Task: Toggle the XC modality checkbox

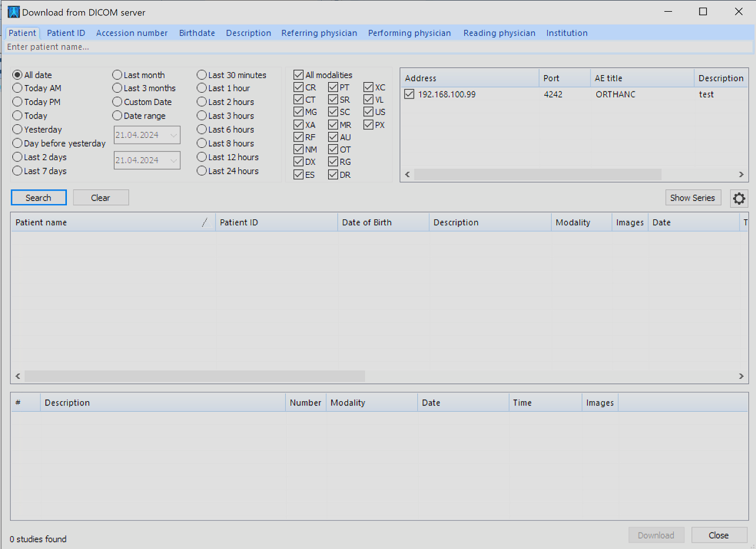Action: click(369, 87)
